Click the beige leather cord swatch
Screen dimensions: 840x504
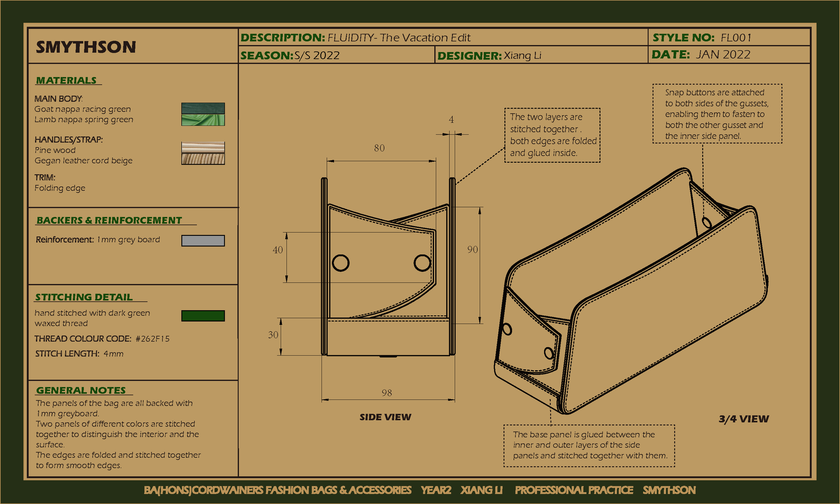click(x=203, y=159)
